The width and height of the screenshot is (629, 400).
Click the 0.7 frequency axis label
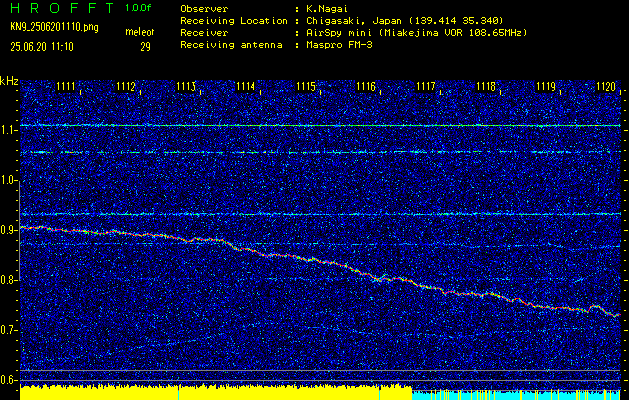pos(7,330)
